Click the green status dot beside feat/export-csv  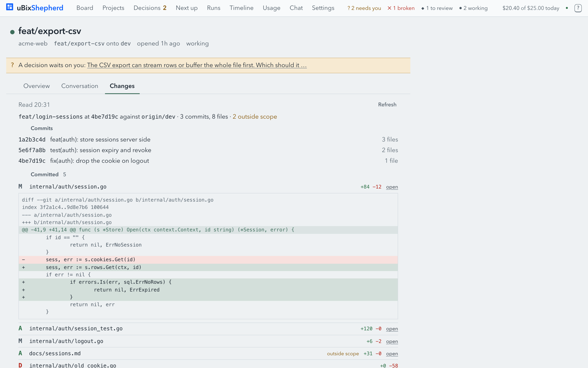click(x=12, y=32)
